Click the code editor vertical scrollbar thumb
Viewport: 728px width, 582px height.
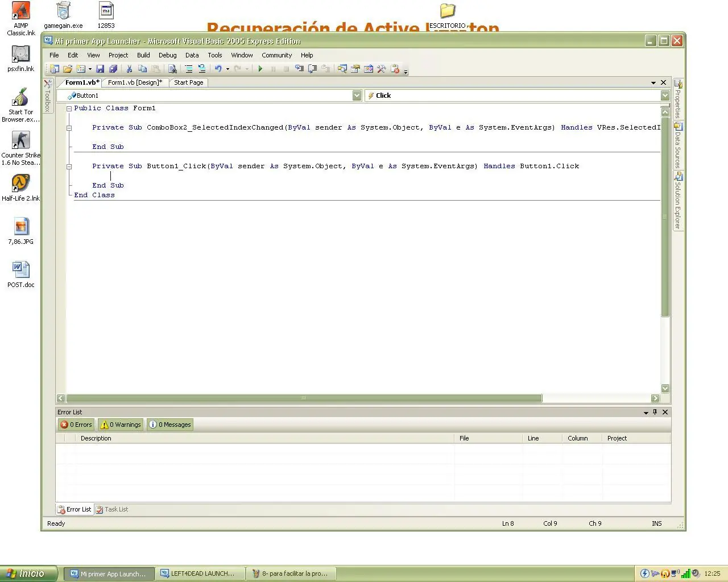point(665,217)
